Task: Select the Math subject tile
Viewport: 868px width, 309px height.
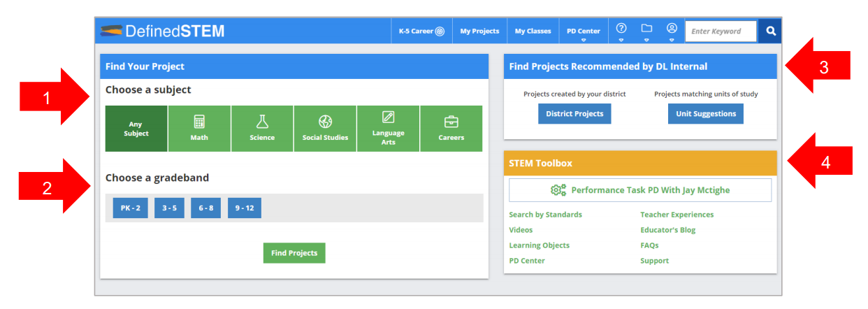Action: tap(199, 129)
